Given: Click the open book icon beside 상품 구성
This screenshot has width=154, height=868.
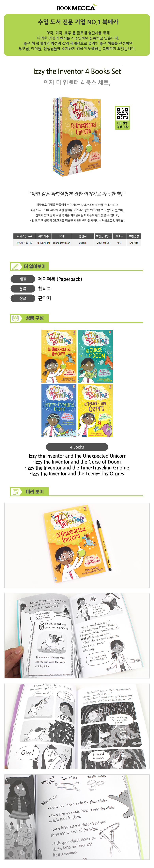Looking at the screenshot, I should (x=16, y=318).
